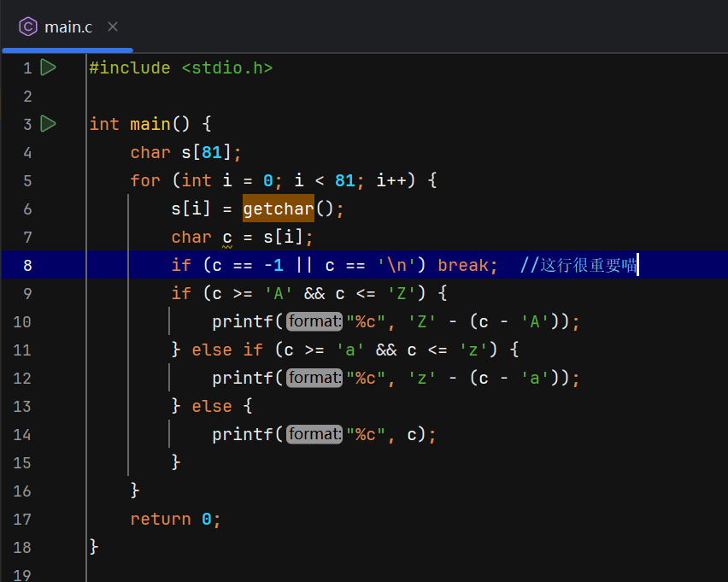Click the purple C language icon on the tab
Viewport: 728px width, 582px height.
28,26
